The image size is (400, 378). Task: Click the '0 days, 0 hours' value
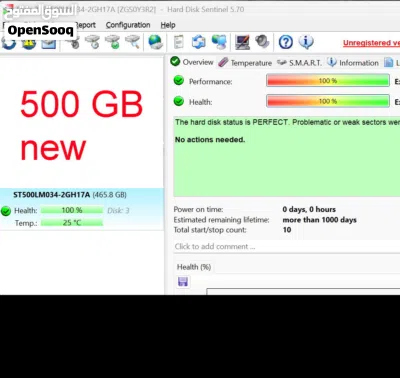[309, 209]
